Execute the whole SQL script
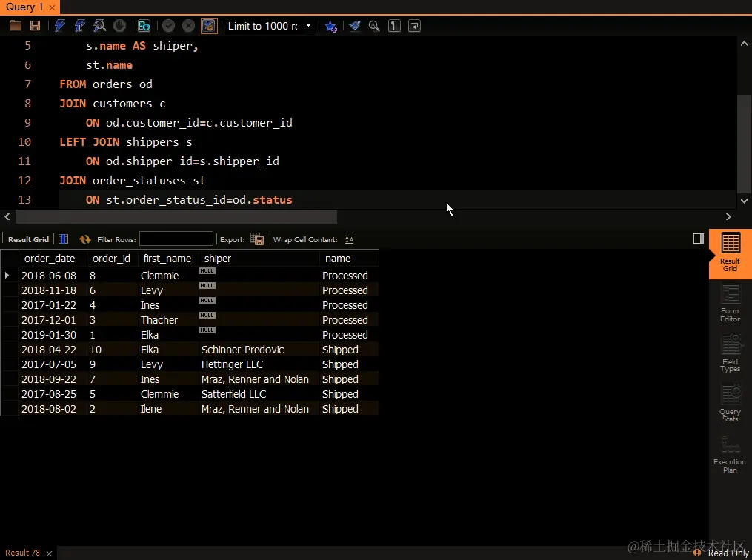The height and width of the screenshot is (560, 752). pos(59,26)
